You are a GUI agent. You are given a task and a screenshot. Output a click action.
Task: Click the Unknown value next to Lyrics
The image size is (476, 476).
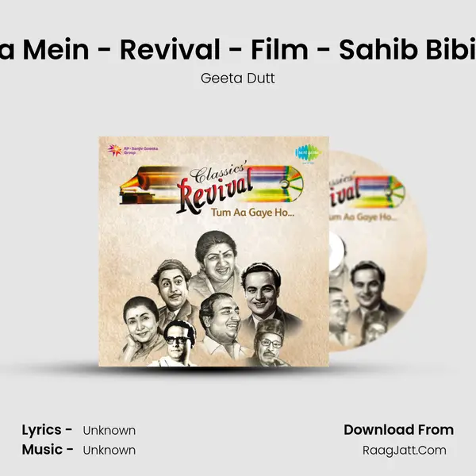coord(109,431)
